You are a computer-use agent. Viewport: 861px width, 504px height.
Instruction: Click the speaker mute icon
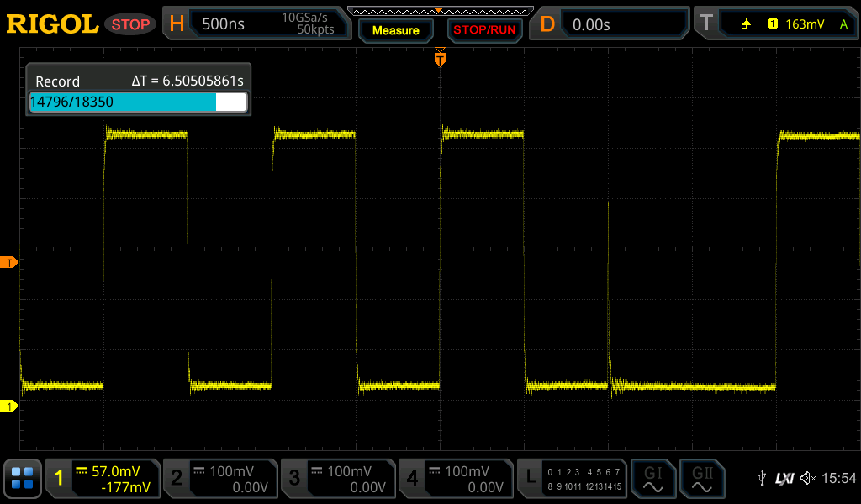click(809, 478)
